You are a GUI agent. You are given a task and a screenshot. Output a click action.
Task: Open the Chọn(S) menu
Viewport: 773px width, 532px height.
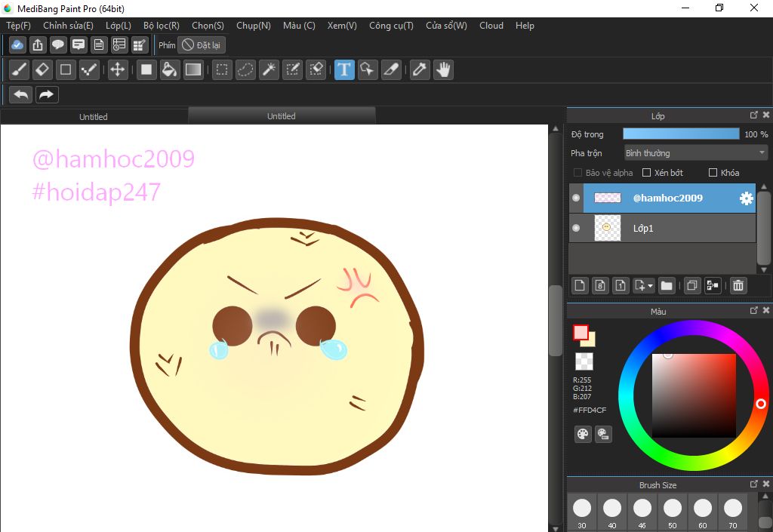(x=208, y=26)
